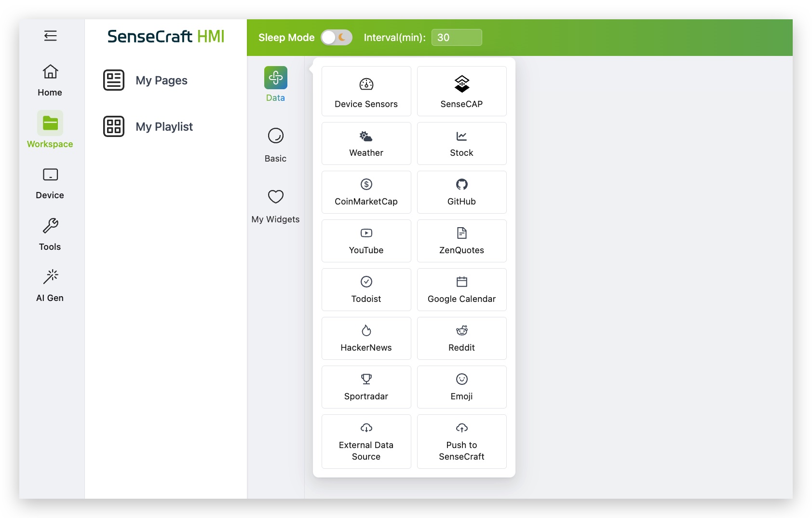This screenshot has width=812, height=518.
Task: Add the Device Sensors widget
Action: point(366,92)
